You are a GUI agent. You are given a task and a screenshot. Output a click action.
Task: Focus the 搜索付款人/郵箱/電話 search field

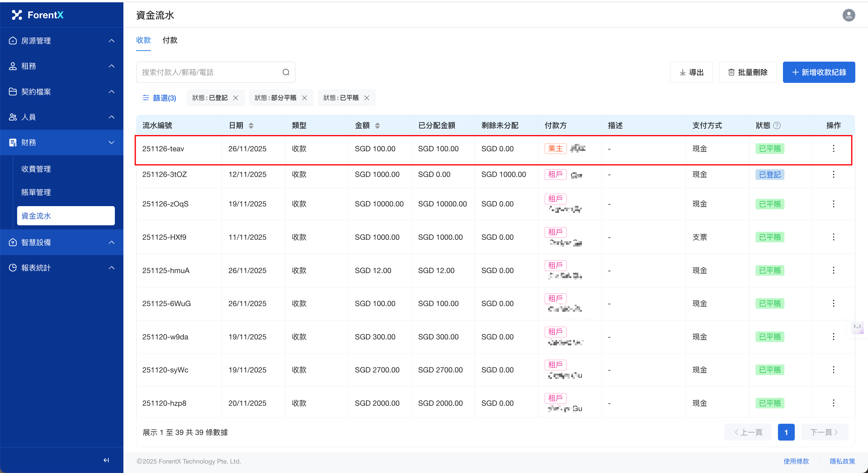point(209,72)
